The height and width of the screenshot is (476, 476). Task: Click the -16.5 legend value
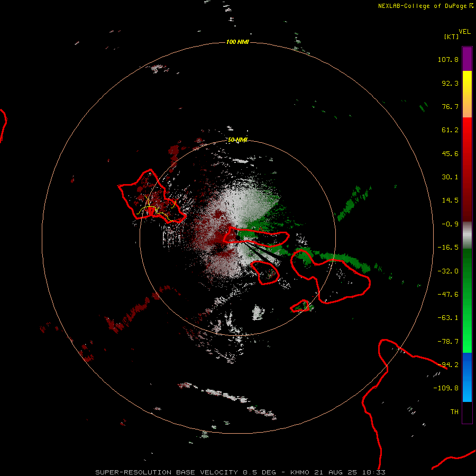(448, 248)
